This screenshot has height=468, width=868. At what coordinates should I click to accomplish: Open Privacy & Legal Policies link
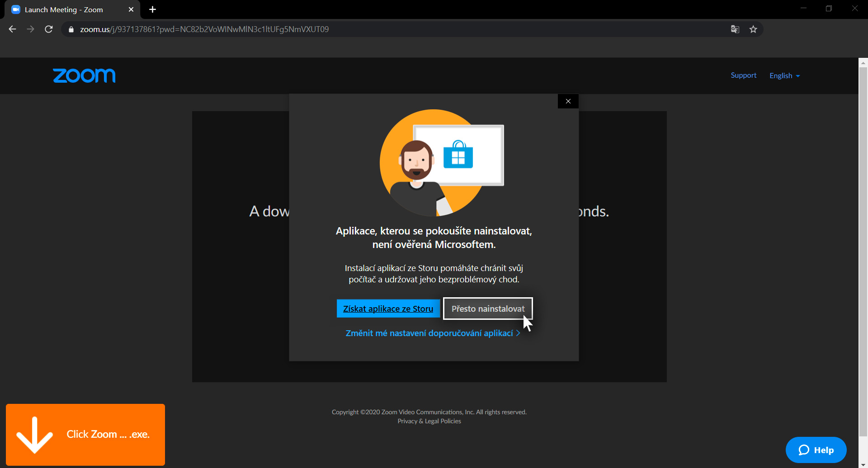tap(429, 421)
